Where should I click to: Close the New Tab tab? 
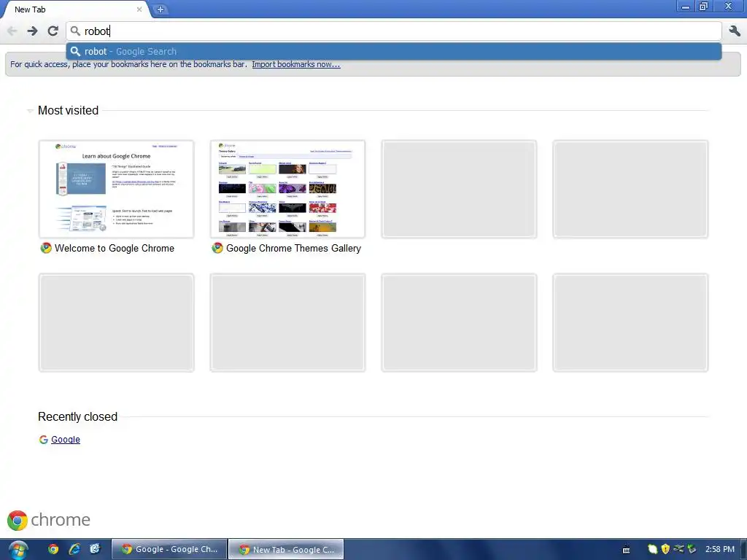point(139,9)
